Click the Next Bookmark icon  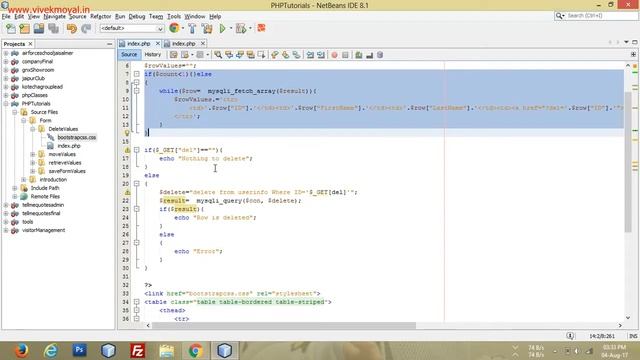286,55
